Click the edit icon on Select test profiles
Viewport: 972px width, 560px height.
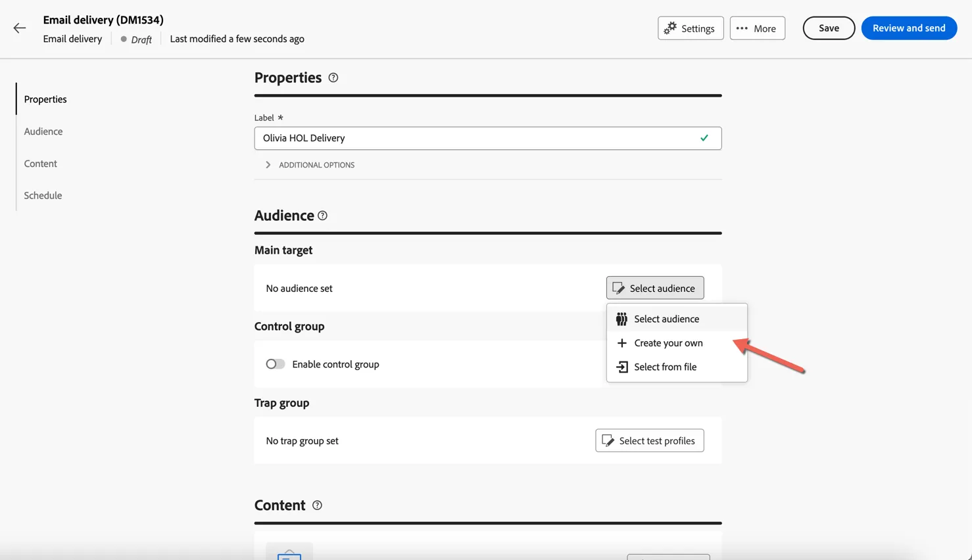click(x=608, y=441)
